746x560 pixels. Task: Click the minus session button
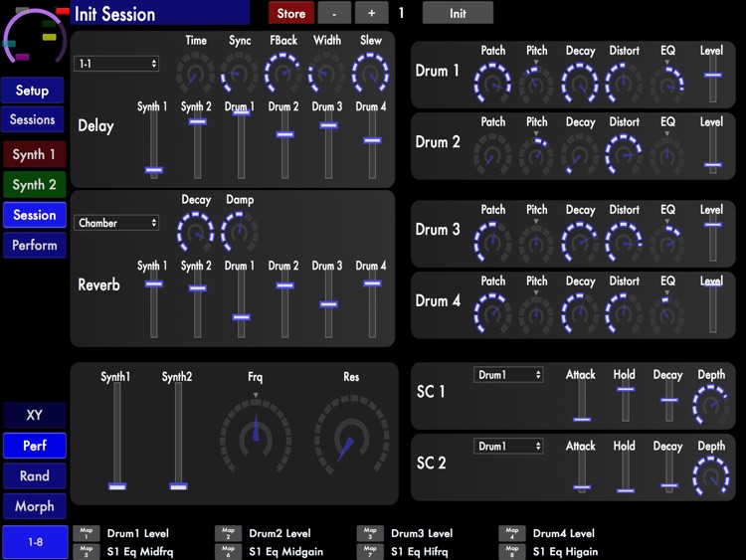click(334, 13)
